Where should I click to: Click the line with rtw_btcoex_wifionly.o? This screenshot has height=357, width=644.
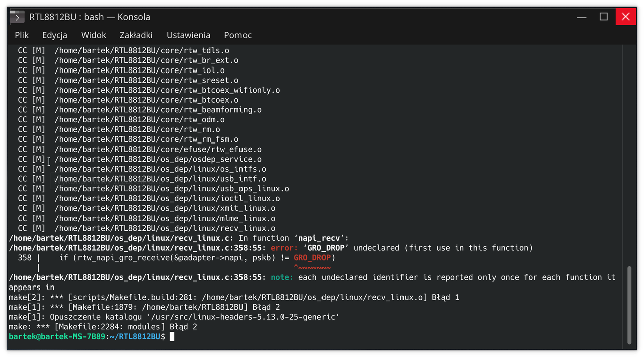(149, 90)
